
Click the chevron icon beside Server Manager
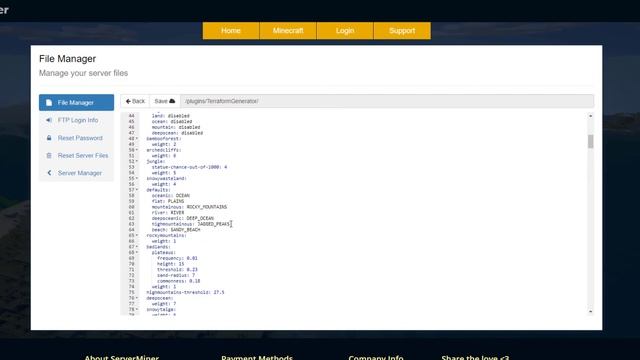click(x=49, y=173)
